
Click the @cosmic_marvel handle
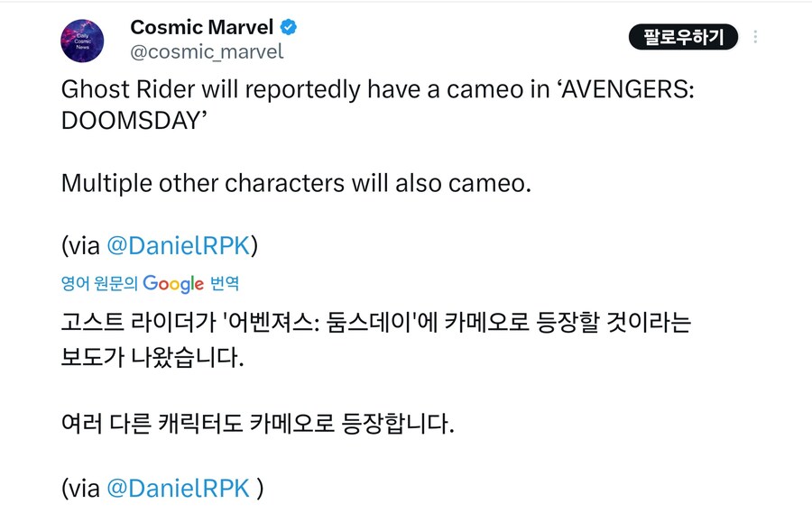(207, 51)
